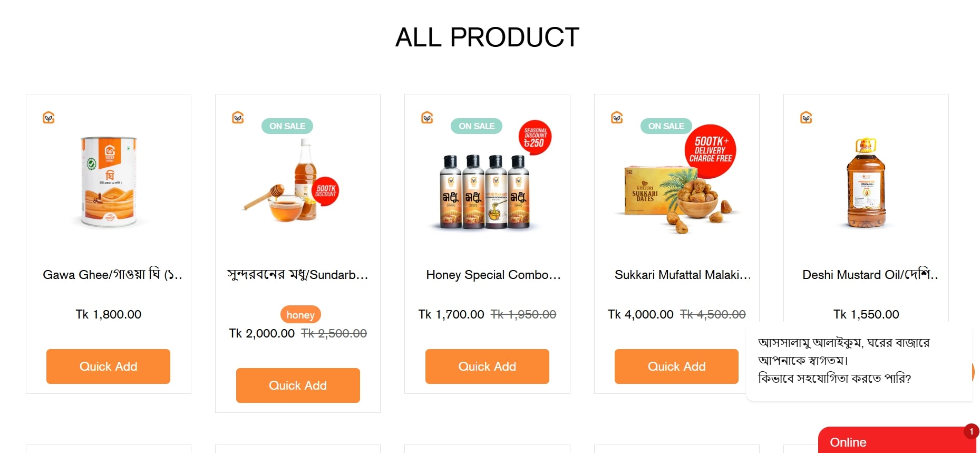980x453 pixels.
Task: Select the honey category tag
Action: tap(300, 315)
